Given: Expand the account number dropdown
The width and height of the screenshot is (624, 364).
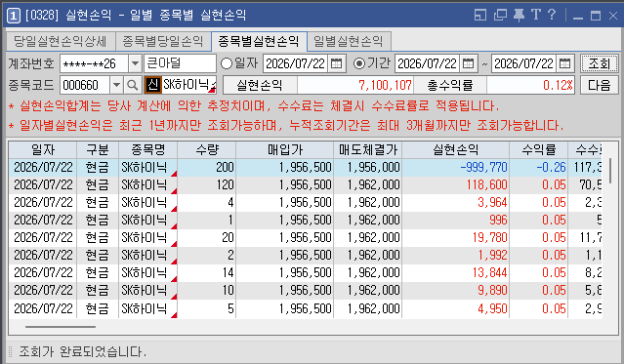Looking at the screenshot, I should point(136,63).
